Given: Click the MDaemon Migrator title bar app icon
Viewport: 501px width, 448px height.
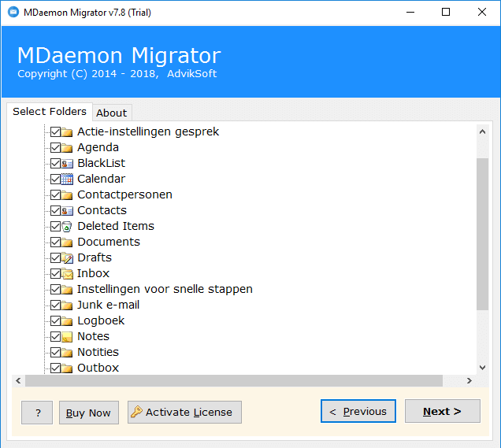Looking at the screenshot, I should pyautogui.click(x=13, y=13).
